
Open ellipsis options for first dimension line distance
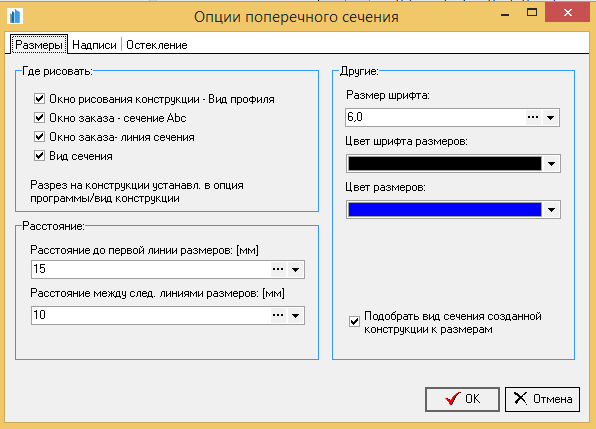pyautogui.click(x=278, y=269)
